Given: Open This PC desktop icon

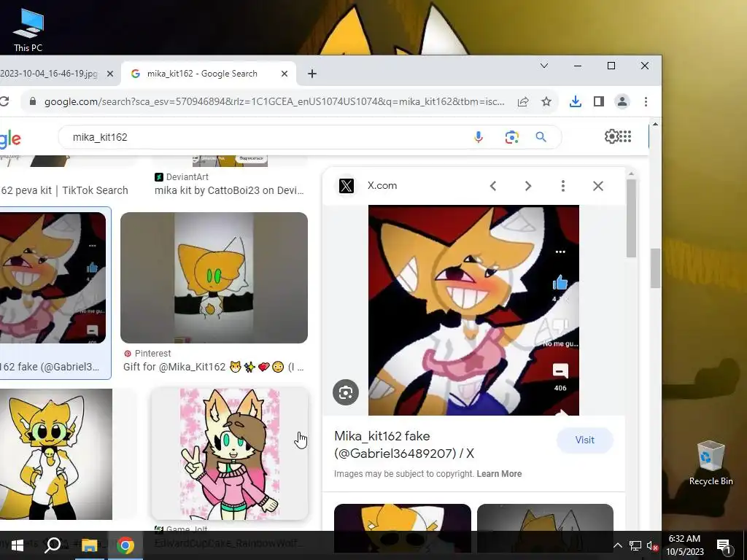Looking at the screenshot, I should click(x=28, y=29).
